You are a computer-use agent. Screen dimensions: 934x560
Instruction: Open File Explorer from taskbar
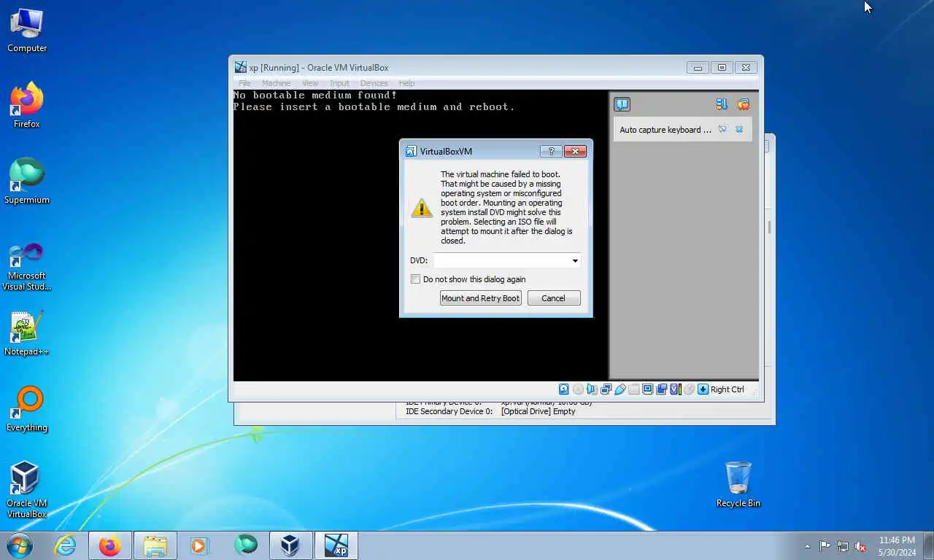(155, 545)
